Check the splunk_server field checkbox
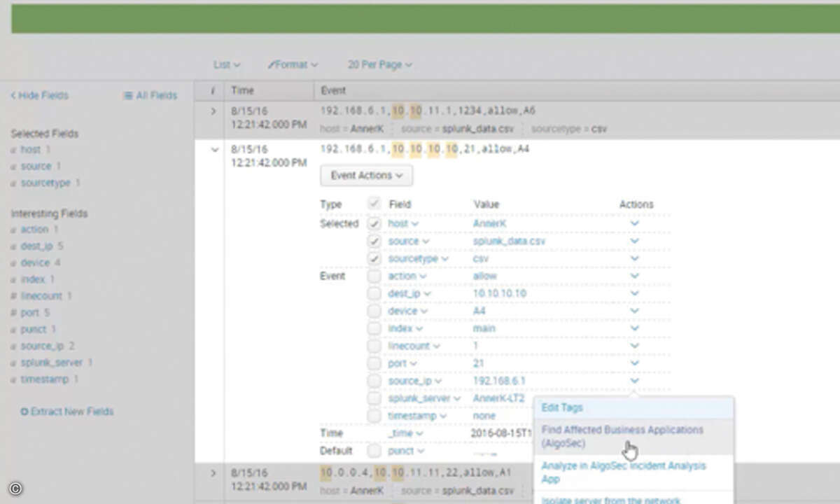The width and height of the screenshot is (840, 504). click(x=374, y=398)
